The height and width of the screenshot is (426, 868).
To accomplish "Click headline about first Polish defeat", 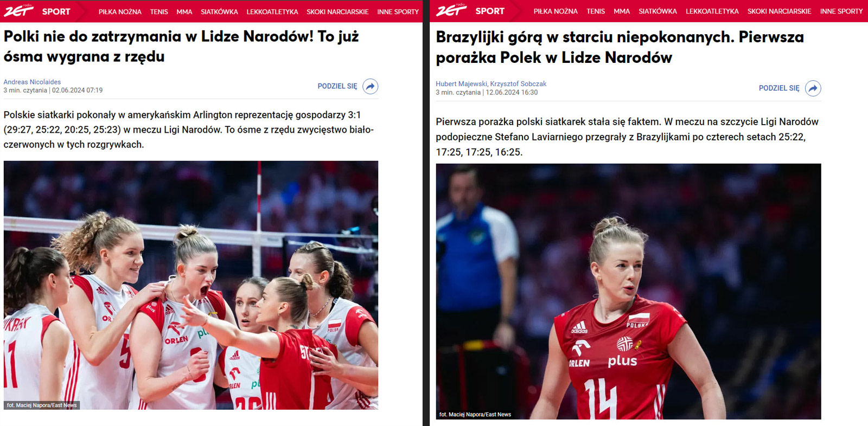I will [620, 47].
